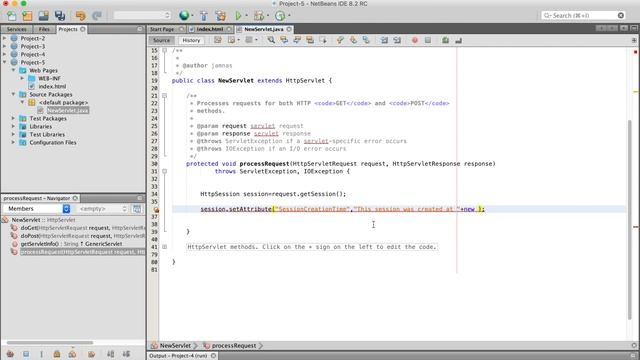Click the error glyph beside line 36

click(x=156, y=210)
